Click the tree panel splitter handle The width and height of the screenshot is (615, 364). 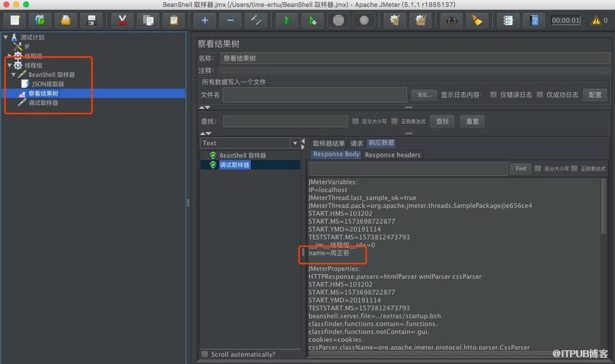coord(188,203)
